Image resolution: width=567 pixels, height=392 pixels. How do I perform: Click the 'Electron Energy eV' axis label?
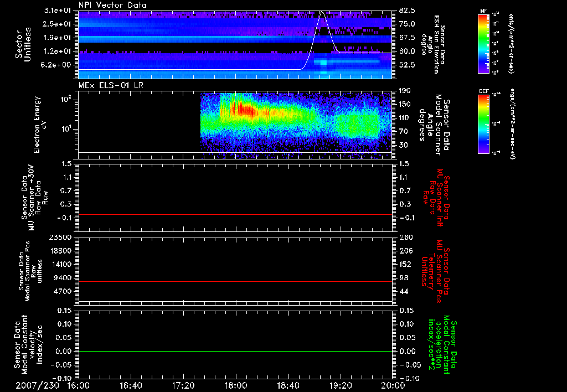click(40, 125)
